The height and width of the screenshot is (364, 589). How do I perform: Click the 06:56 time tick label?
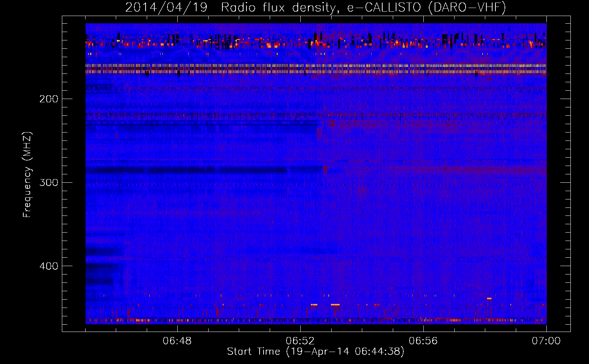click(423, 341)
